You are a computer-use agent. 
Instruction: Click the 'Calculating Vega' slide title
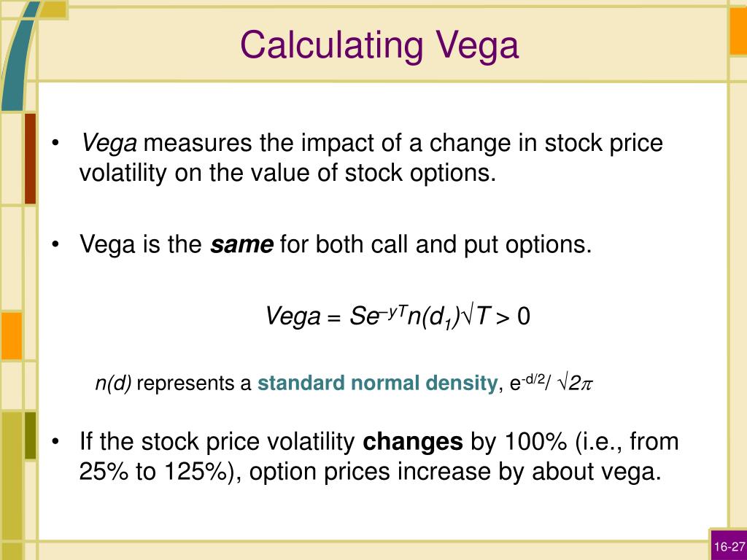pos(379,46)
